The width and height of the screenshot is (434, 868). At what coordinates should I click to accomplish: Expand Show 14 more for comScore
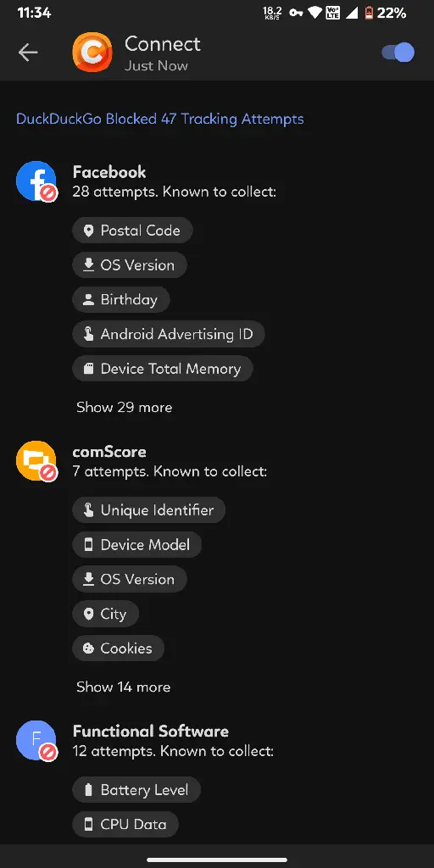(124, 687)
